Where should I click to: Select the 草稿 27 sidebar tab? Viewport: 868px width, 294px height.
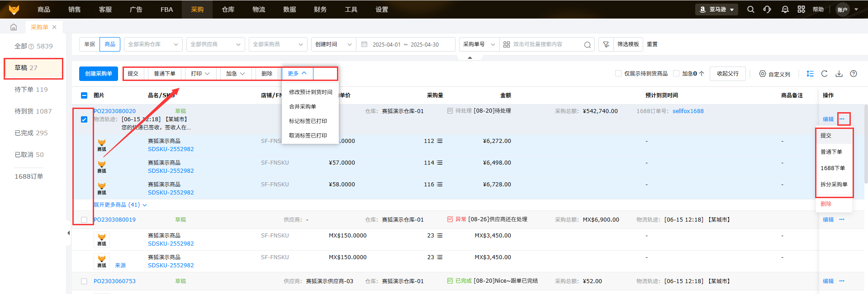[33, 68]
